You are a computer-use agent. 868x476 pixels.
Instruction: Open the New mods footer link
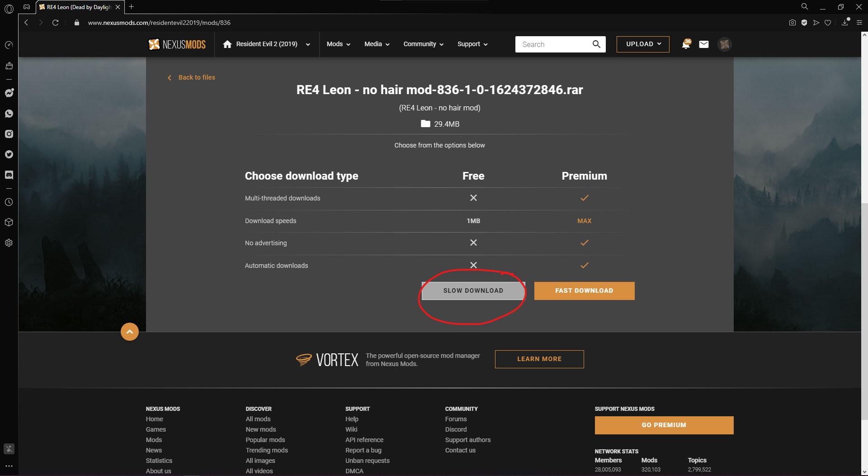pos(261,430)
